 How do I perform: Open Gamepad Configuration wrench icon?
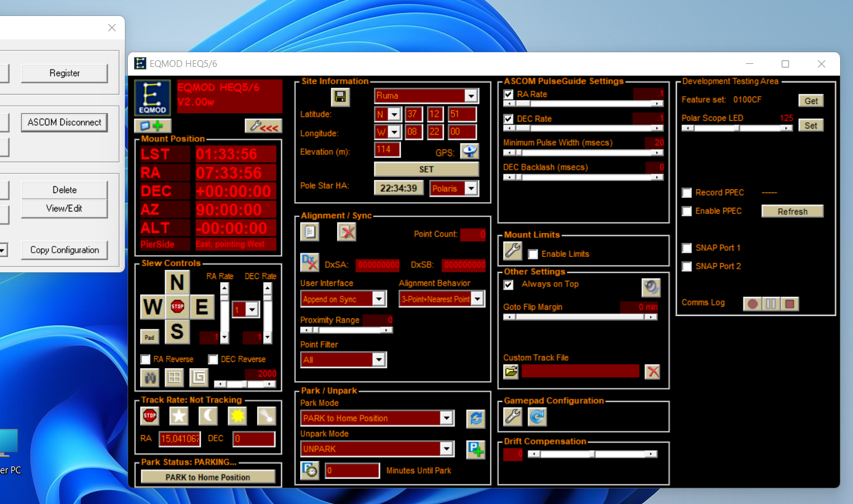pos(512,417)
